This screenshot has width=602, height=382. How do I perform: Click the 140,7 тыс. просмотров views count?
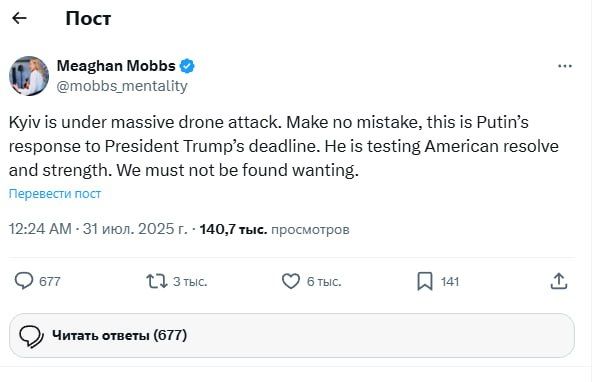tap(275, 230)
